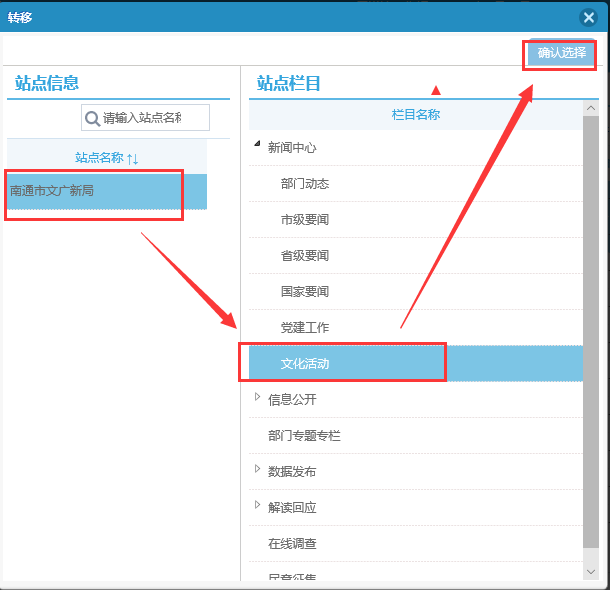Select the 新闻中心 column
The image size is (610, 590).
415,148
